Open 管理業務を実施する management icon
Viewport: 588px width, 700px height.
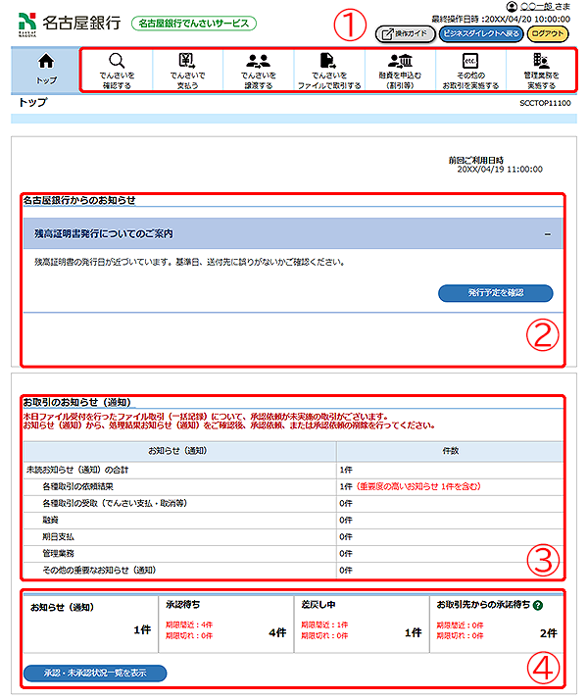[541, 61]
